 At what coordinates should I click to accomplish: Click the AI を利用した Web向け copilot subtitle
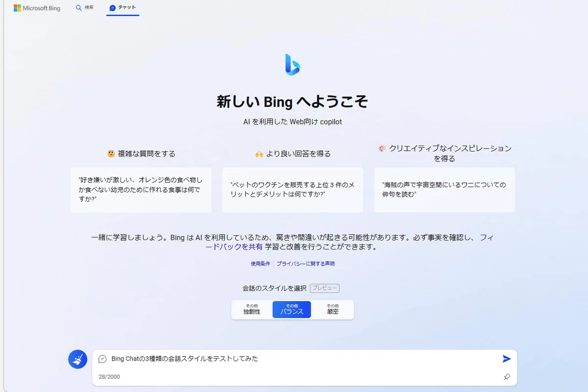(293, 122)
